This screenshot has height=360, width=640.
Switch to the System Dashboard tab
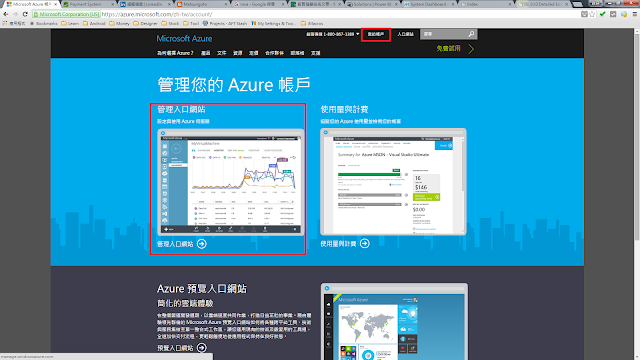point(429,4)
